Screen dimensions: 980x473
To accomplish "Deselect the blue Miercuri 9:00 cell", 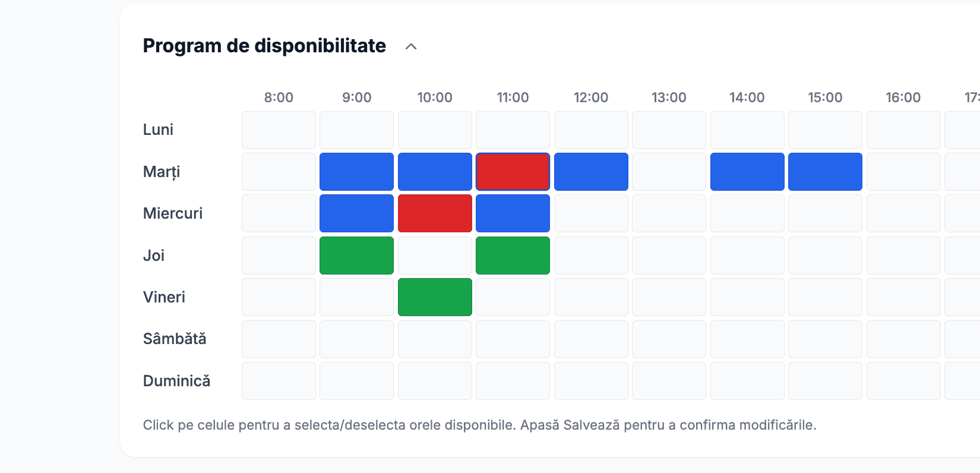I will point(356,213).
